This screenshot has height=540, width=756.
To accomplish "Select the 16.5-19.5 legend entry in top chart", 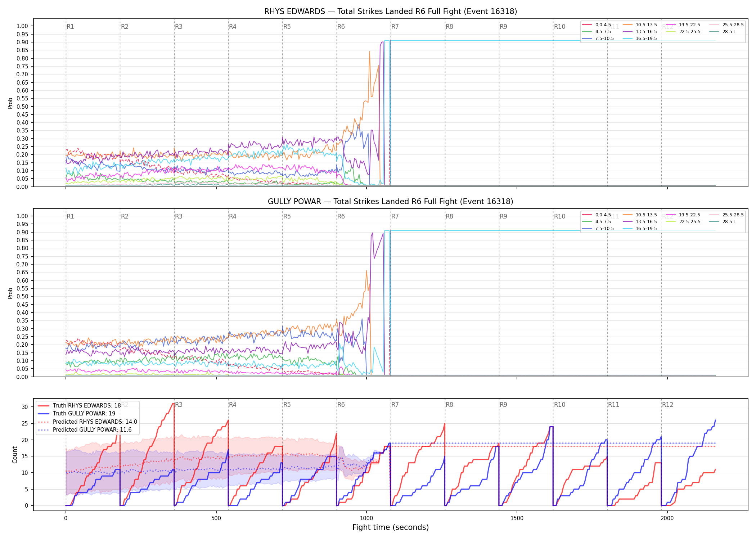I will pos(640,39).
